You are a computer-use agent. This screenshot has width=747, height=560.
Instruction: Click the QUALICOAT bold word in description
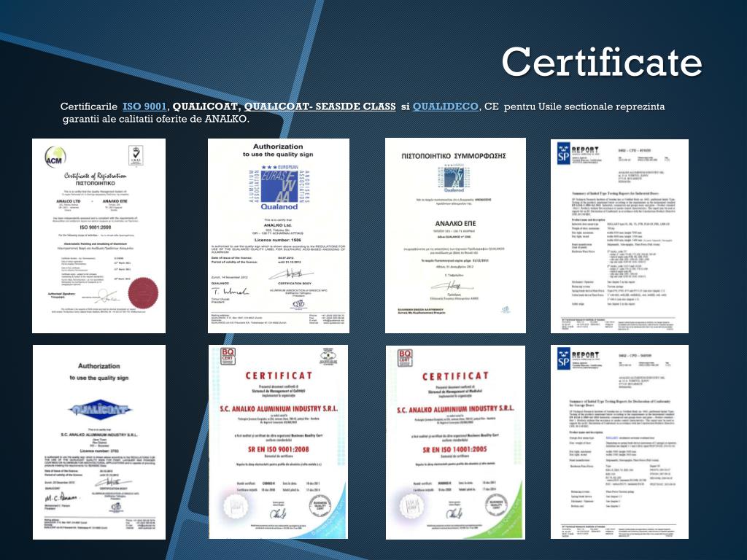(x=206, y=106)
